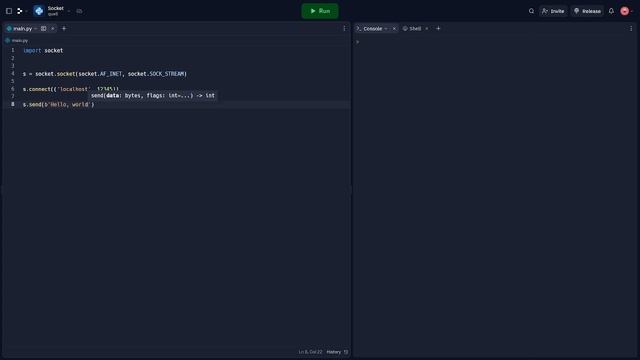Click the history icon in status bar
This screenshot has width=640, height=360.
346,352
